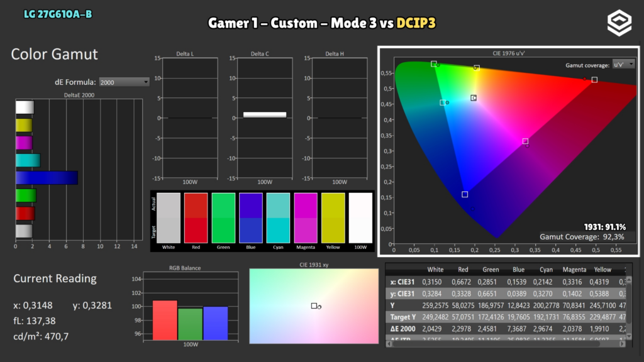Image resolution: width=644 pixels, height=362 pixels.
Task: Click the cyan bar in DeltaE 2000 chart
Action: click(x=28, y=160)
